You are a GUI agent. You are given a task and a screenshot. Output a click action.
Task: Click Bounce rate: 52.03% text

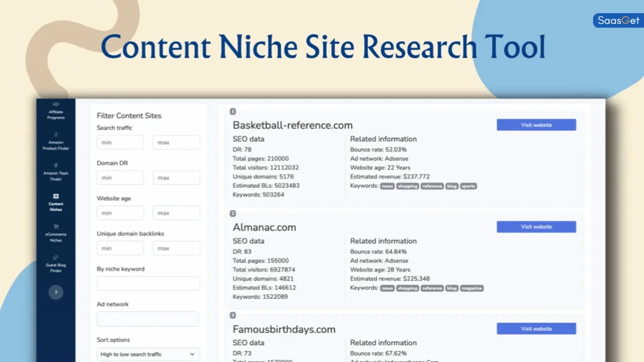[378, 150]
